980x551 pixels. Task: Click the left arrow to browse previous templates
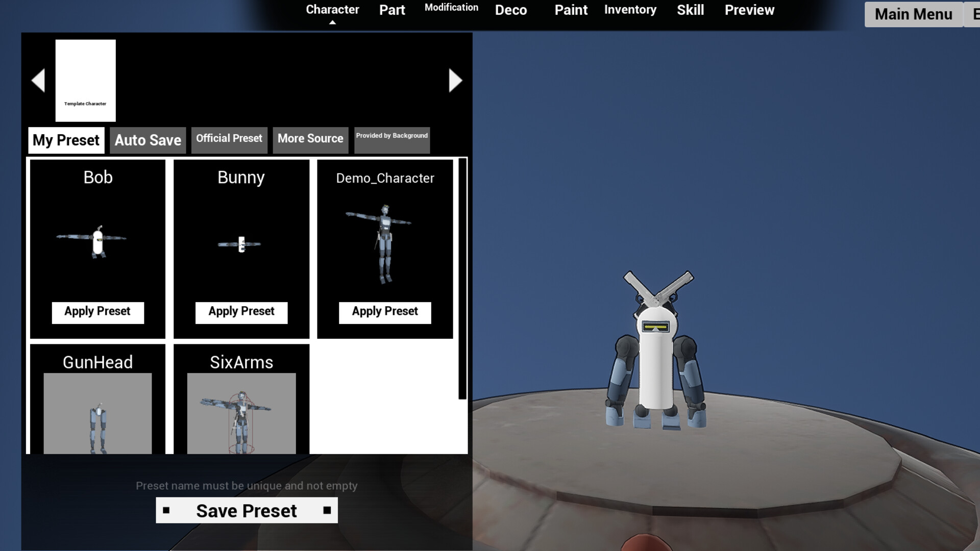pyautogui.click(x=38, y=80)
